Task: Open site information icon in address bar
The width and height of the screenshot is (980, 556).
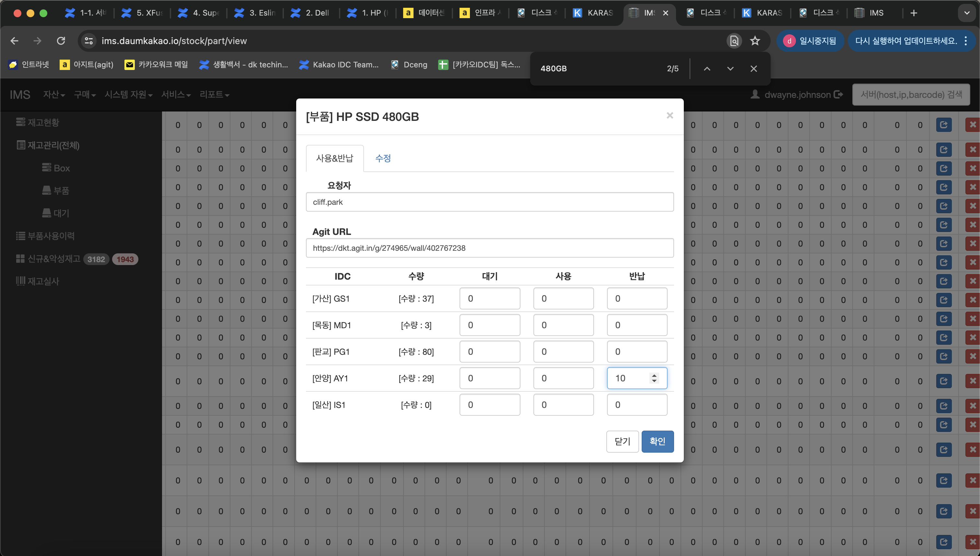Action: tap(88, 41)
